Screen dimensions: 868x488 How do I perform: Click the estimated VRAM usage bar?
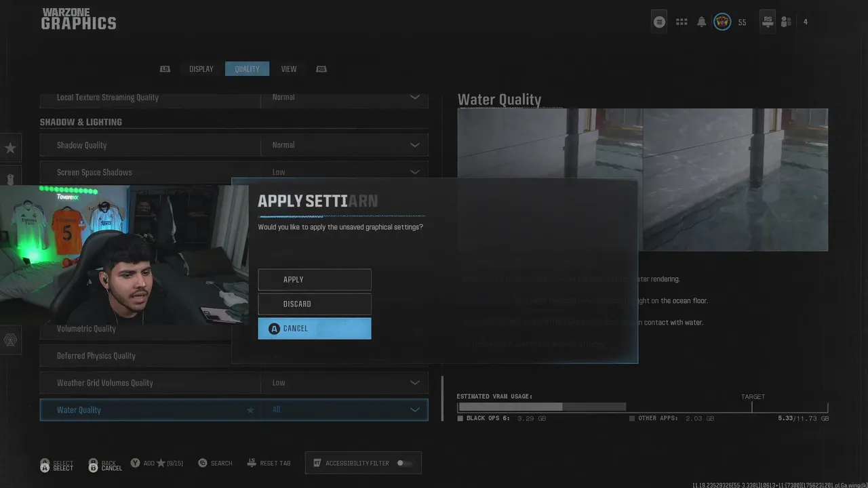[x=643, y=407]
